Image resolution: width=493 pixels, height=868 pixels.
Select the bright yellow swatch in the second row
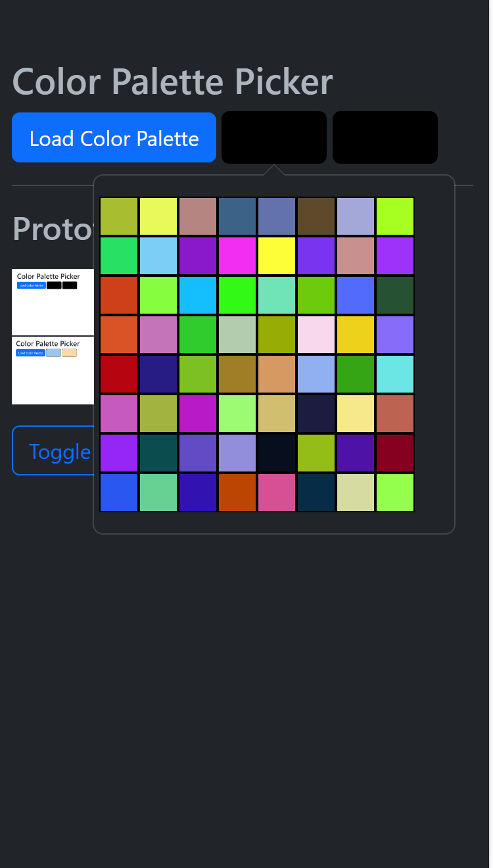[x=277, y=256]
